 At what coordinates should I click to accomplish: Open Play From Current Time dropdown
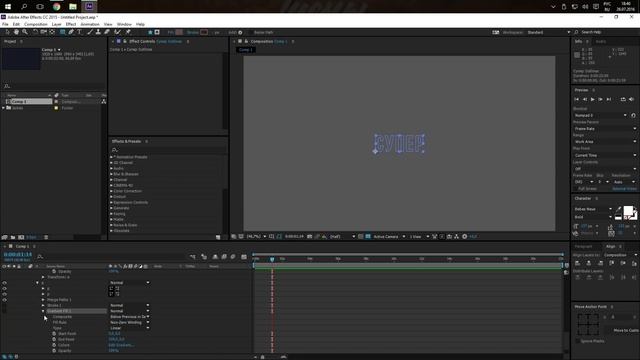tap(605, 156)
